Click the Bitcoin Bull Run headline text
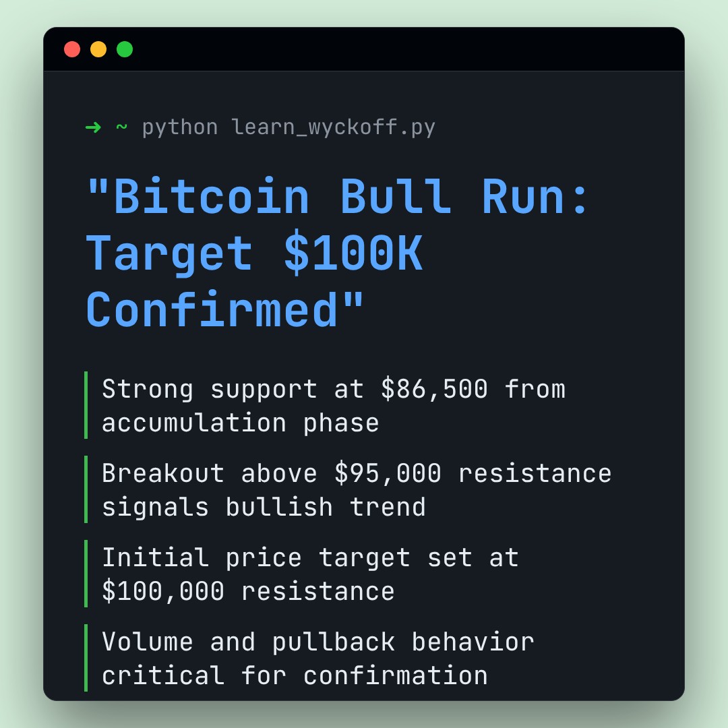Screen dimensions: 728x728 337,197
